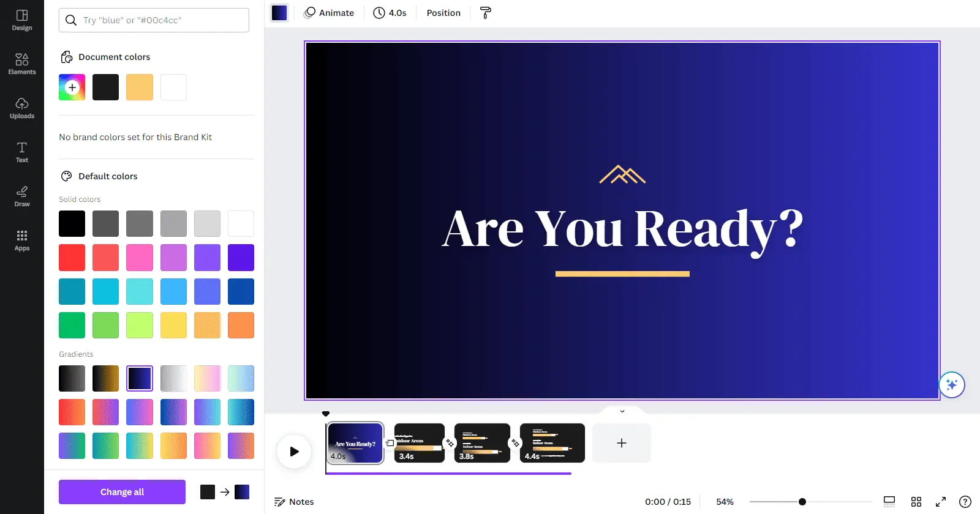Click the transition icon after the first clip
This screenshot has width=980, height=514.
[x=390, y=443]
